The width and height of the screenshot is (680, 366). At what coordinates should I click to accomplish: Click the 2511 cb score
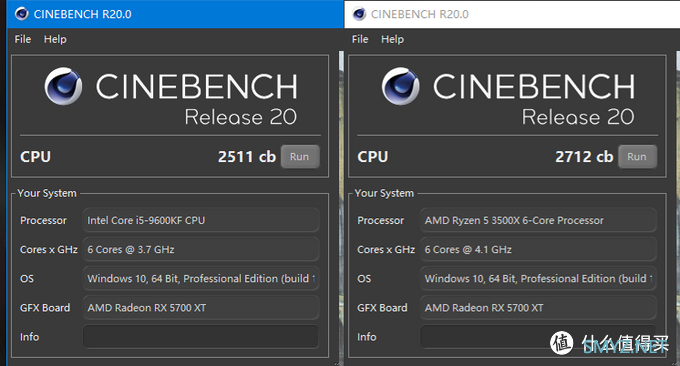click(x=247, y=157)
